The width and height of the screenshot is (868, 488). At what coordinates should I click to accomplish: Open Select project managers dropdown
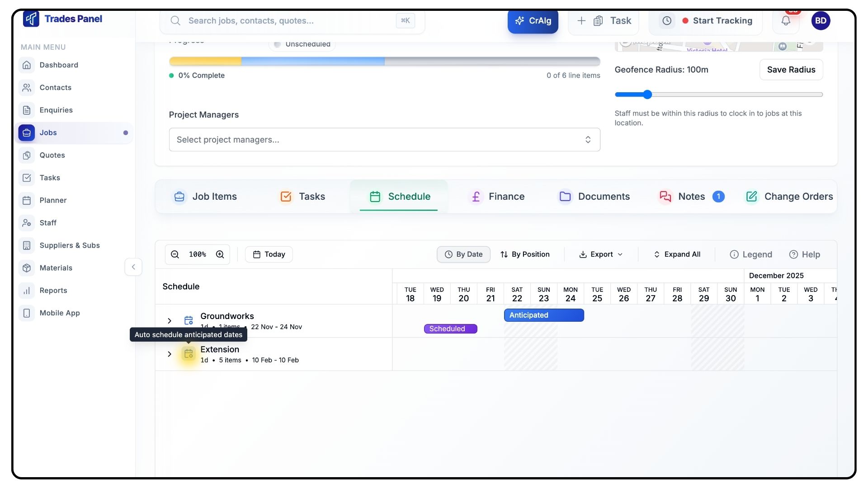point(384,140)
